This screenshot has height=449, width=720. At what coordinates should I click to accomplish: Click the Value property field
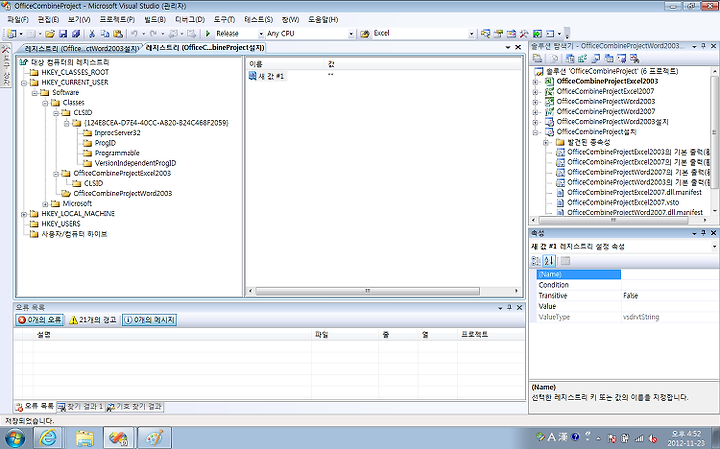pos(669,307)
